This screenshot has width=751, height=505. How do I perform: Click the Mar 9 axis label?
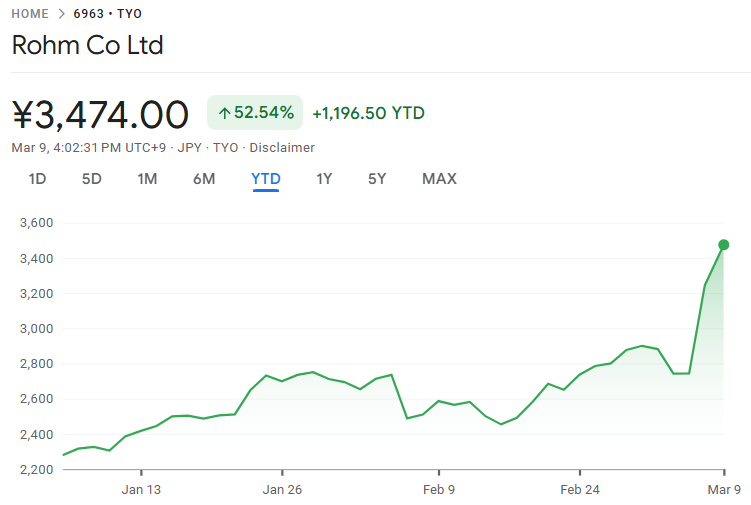click(724, 490)
